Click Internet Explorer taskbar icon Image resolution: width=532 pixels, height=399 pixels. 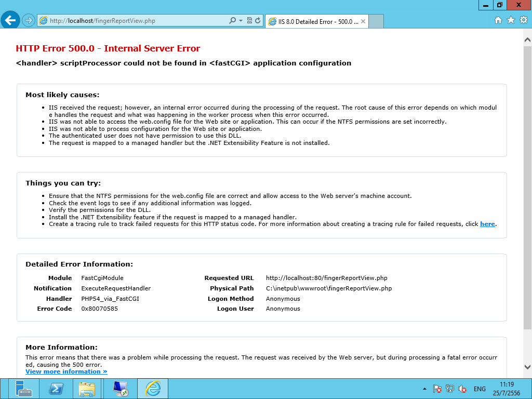tap(153, 389)
